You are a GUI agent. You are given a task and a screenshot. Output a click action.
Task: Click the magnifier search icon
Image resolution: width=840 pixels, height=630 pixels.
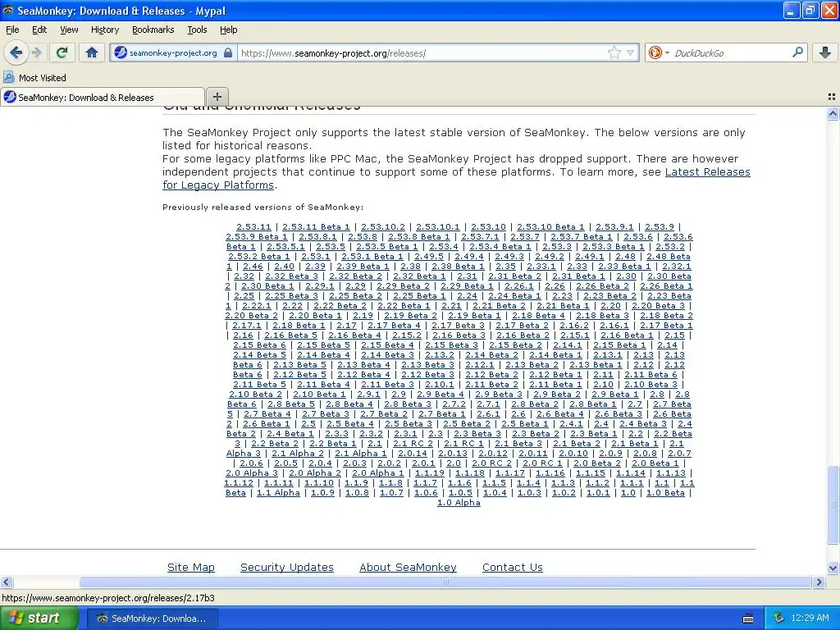pos(797,52)
